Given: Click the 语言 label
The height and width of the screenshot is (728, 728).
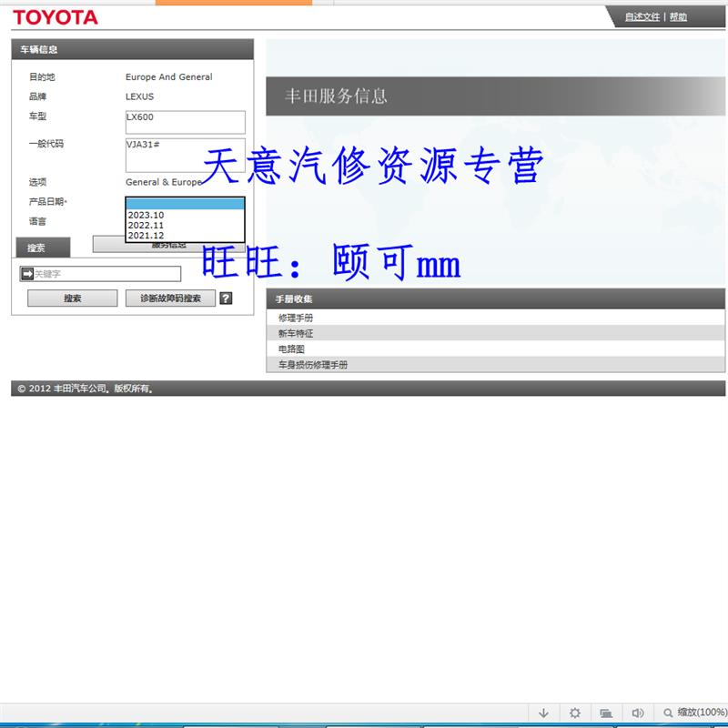Looking at the screenshot, I should click(37, 221).
